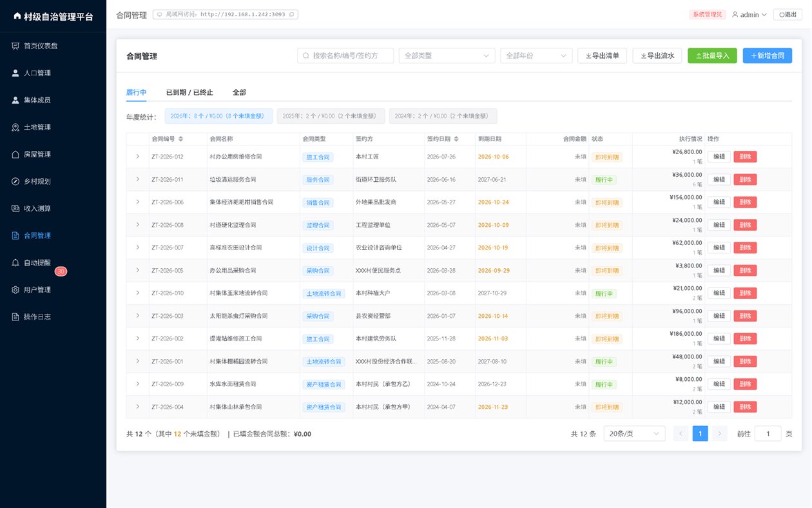Expand row ZT-2026-010 chevron
812x508 pixels.
pyautogui.click(x=137, y=293)
